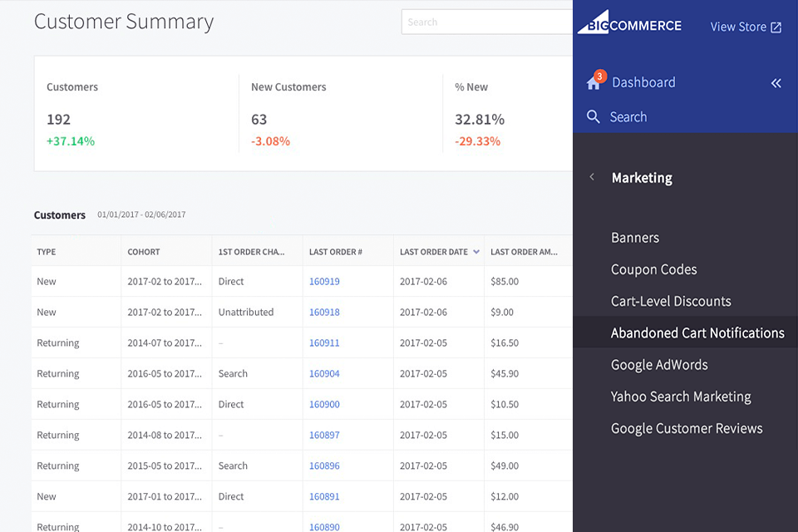
Task: Toggle sort order on Last Order Date column
Action: pos(476,251)
